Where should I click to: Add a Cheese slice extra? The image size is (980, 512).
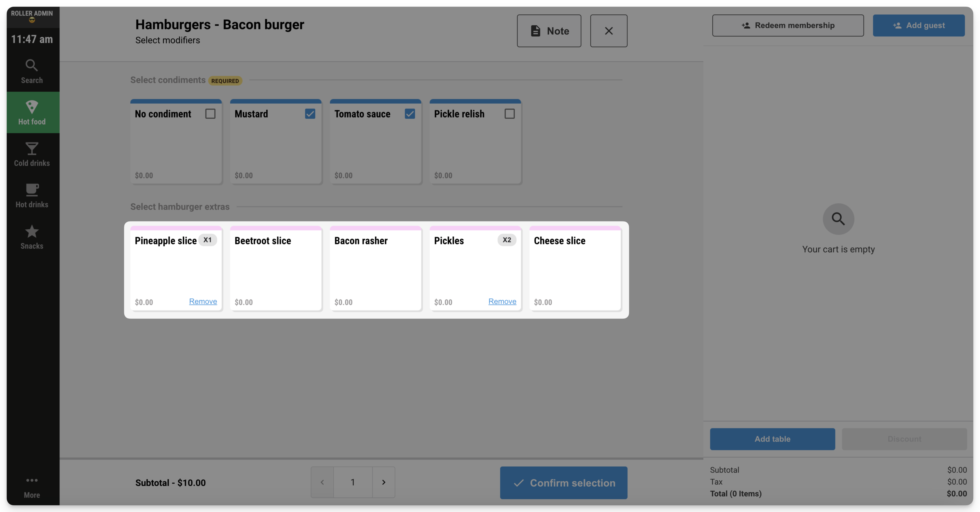click(575, 269)
